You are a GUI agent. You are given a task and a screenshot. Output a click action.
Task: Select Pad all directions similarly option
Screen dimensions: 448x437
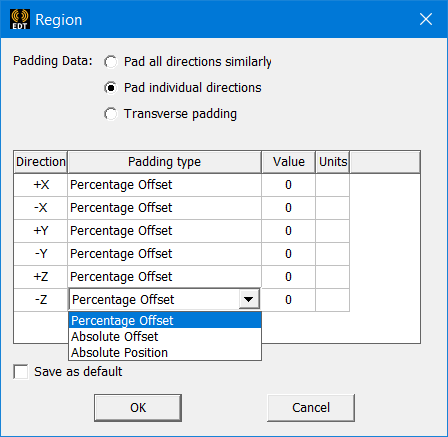coord(110,62)
